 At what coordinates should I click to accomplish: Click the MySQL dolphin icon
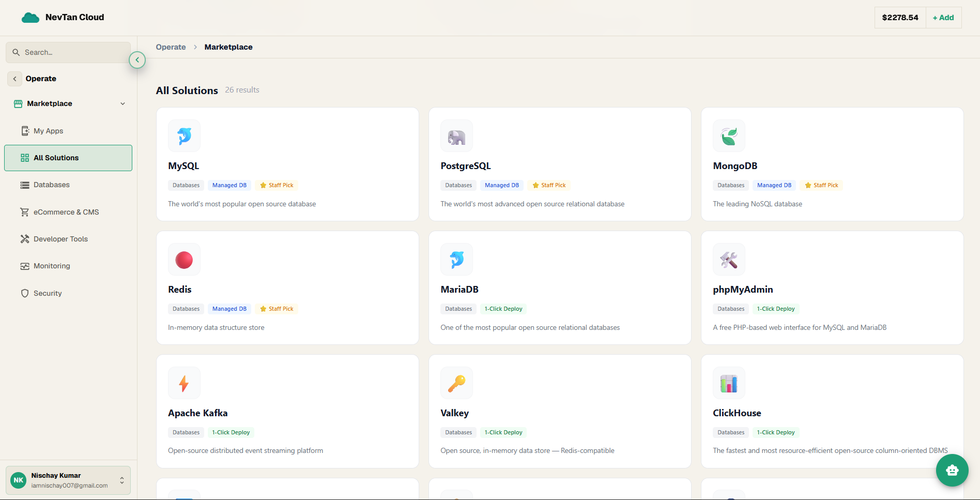(184, 136)
